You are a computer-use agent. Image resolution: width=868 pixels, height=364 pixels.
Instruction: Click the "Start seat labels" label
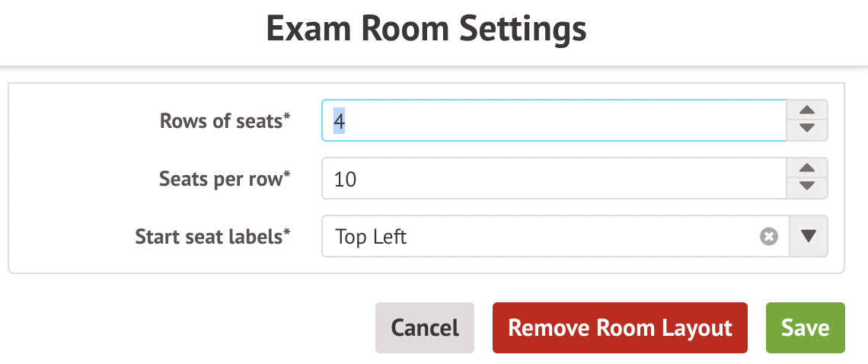coord(209,237)
